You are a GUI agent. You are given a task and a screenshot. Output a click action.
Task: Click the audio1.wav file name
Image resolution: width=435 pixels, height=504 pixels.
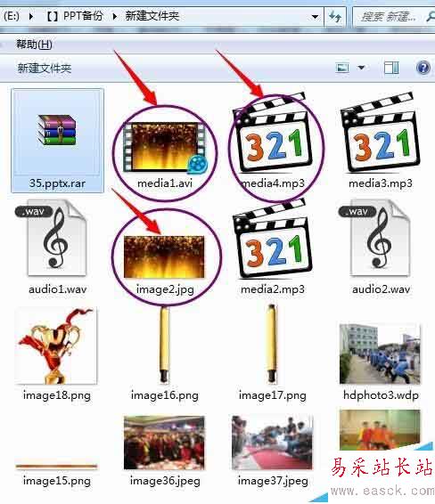click(58, 289)
